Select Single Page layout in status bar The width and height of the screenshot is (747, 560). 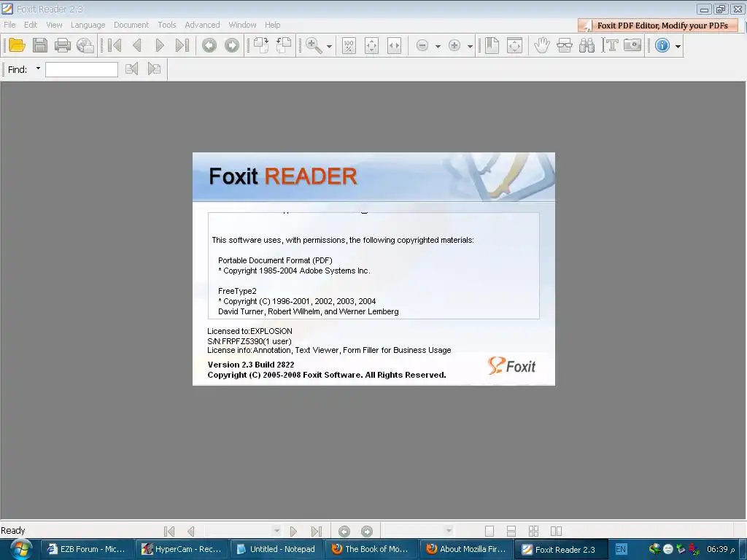tap(489, 531)
